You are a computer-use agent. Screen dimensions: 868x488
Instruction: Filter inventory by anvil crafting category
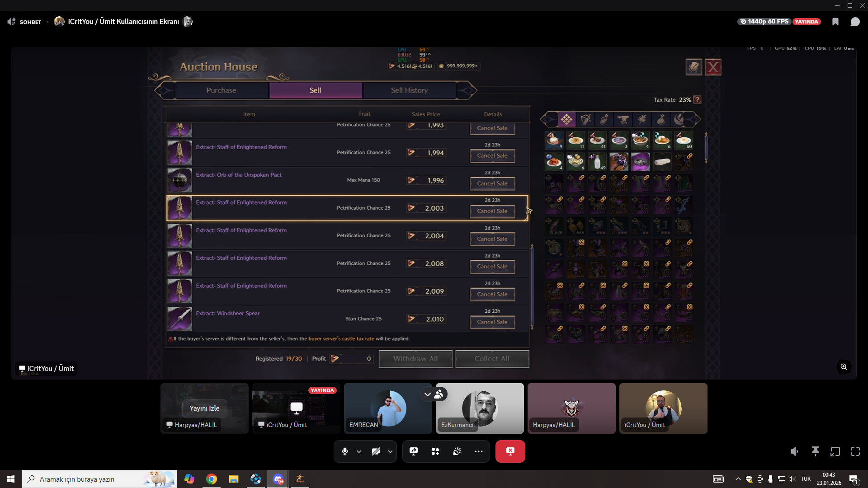pyautogui.click(x=623, y=119)
